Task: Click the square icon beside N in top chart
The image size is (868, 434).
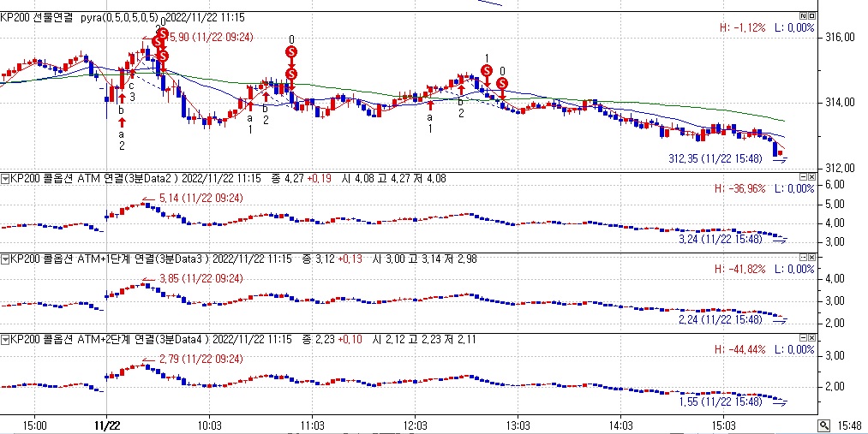Action: pyautogui.click(x=811, y=16)
